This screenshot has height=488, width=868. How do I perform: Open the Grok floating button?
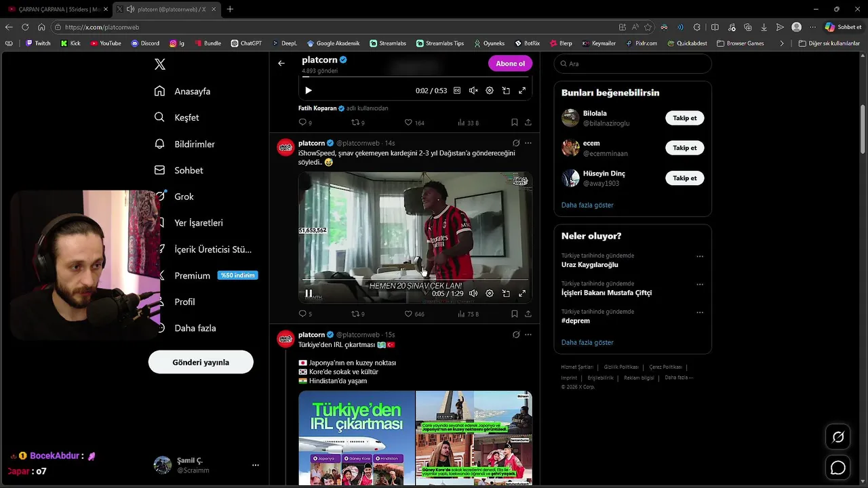[x=838, y=437]
